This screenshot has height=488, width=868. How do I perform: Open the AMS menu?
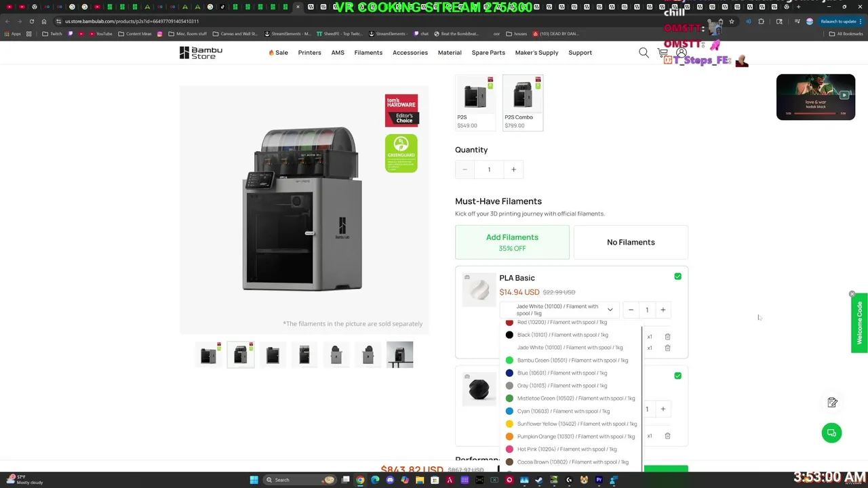pyautogui.click(x=338, y=53)
